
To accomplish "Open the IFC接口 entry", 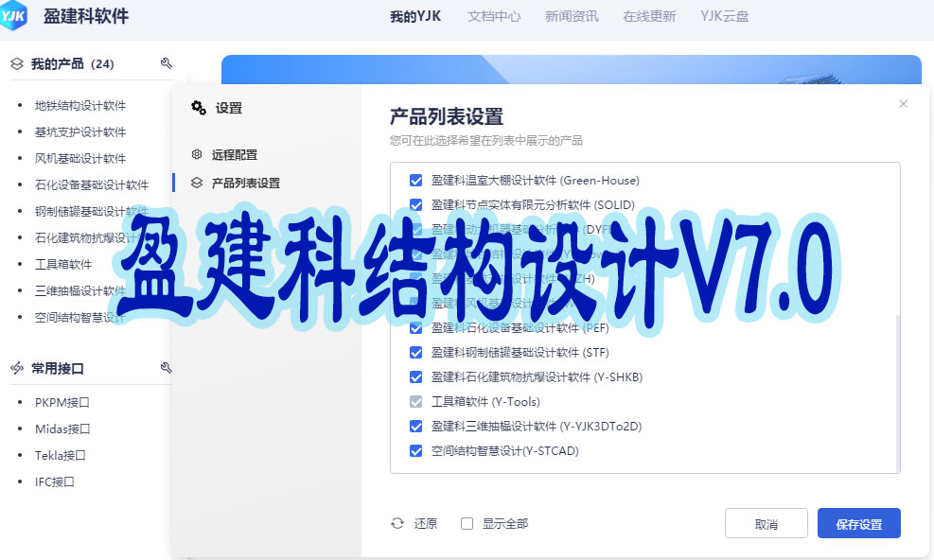I will (x=54, y=481).
